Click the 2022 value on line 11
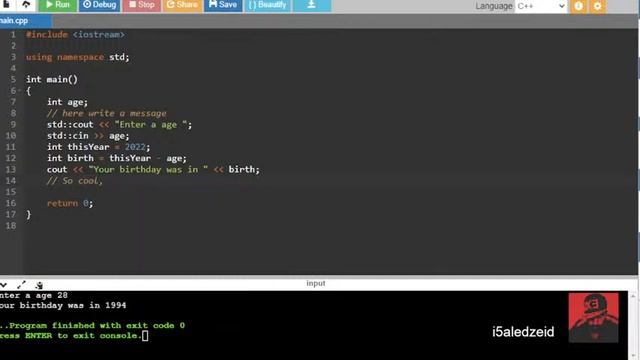The width and height of the screenshot is (640, 360). pos(135,147)
